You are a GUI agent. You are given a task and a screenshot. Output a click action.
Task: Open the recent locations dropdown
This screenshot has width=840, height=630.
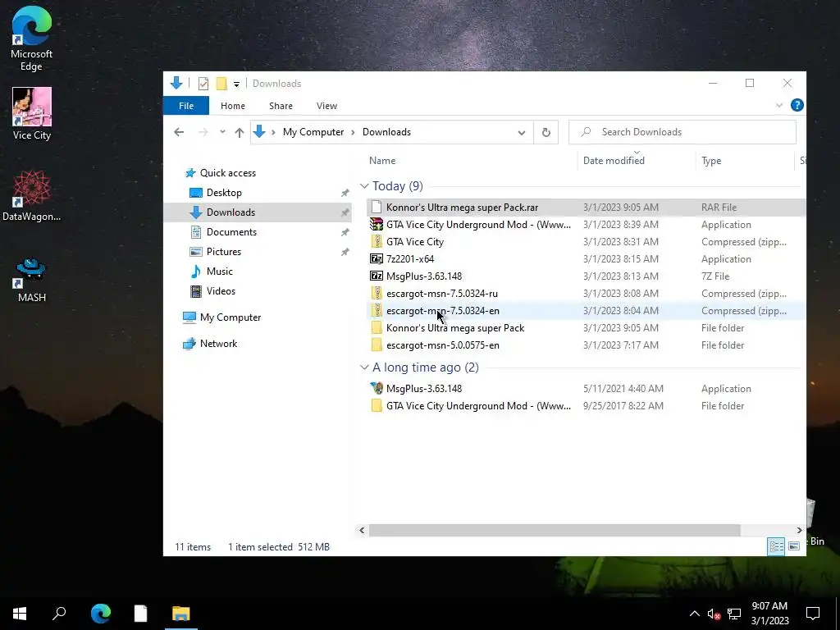222,132
